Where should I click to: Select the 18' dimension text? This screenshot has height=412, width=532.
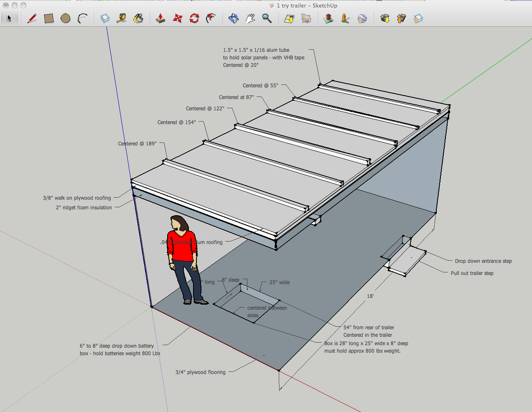pos(370,296)
